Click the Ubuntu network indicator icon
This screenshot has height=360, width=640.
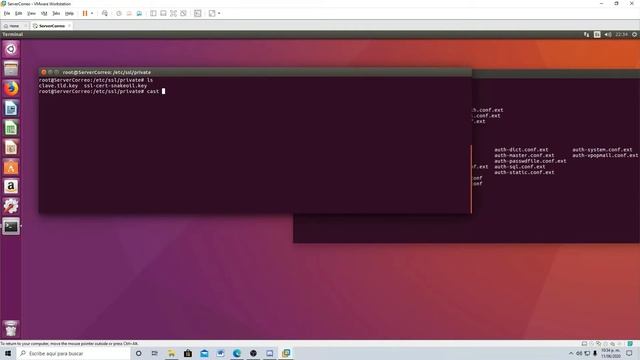[587, 35]
